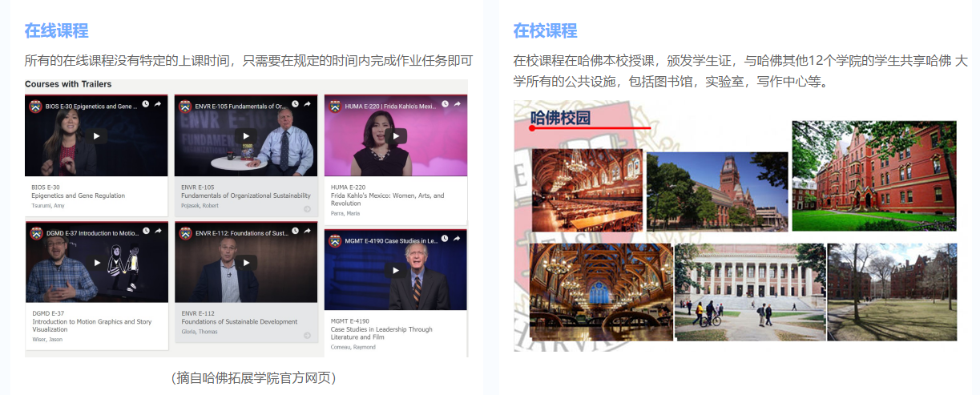The width and height of the screenshot is (980, 395).
Task: Click the circle arrow on ENVR E-105 card
Action: click(x=307, y=209)
